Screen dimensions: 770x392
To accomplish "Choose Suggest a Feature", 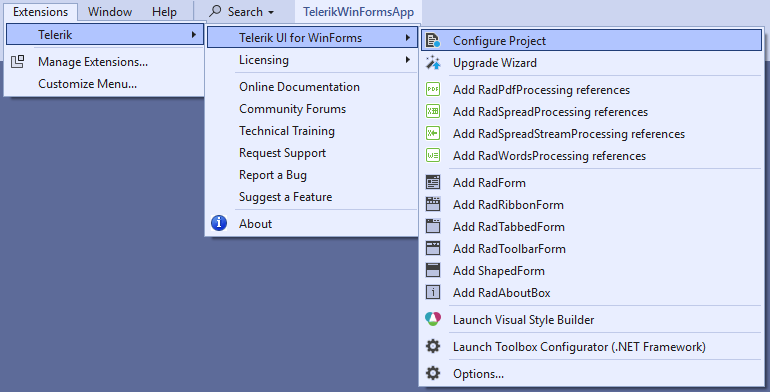I will (x=312, y=196).
